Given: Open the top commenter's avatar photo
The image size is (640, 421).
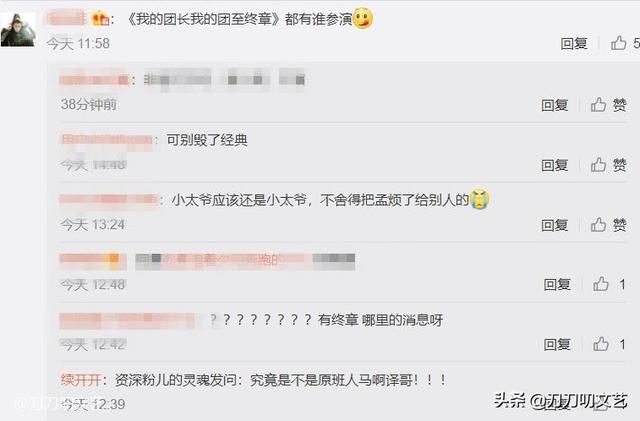Looking at the screenshot, I should pos(18,29).
